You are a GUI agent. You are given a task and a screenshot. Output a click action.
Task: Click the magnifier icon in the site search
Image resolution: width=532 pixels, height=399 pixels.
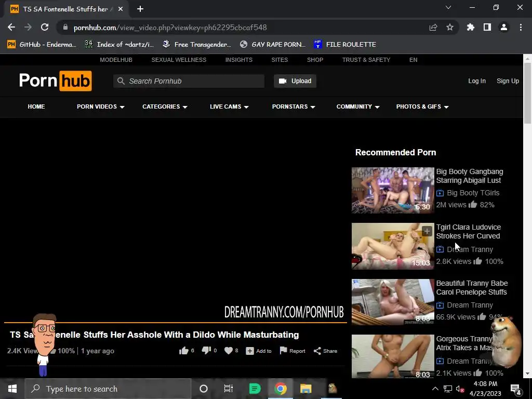121,81
